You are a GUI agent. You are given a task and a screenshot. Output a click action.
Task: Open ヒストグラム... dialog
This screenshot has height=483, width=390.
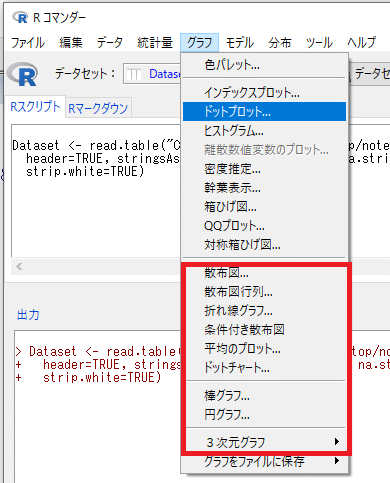point(264,131)
